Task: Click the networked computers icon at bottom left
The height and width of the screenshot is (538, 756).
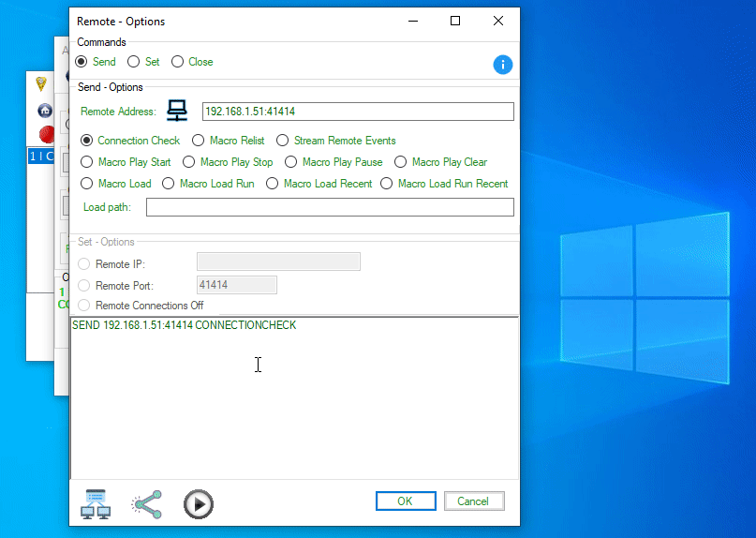Action: tap(96, 503)
